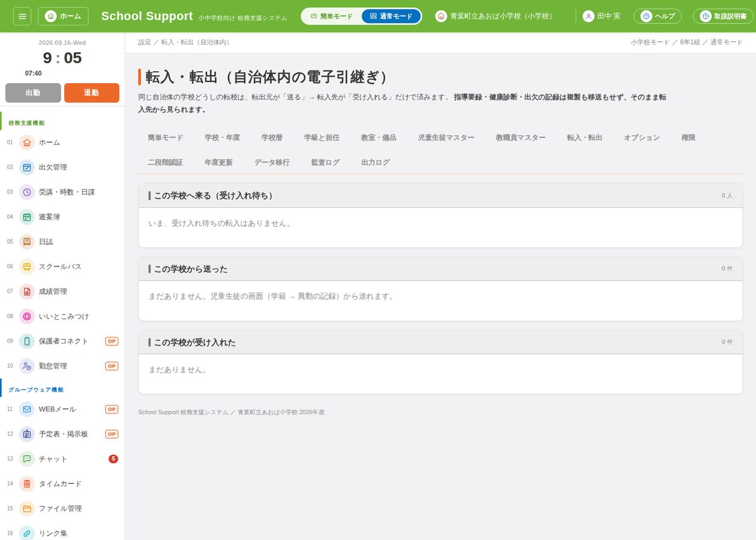Select the データ移行 settings tab
This screenshot has height=540, width=756.
[272, 162]
